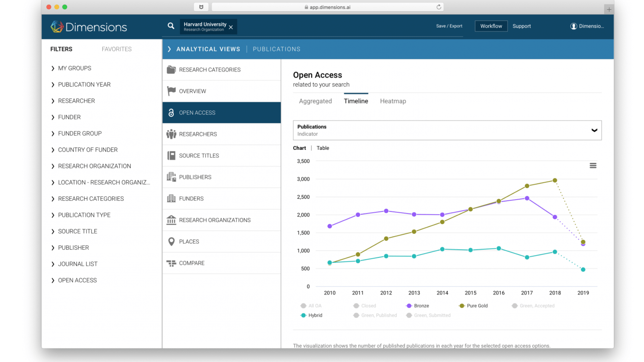Switch to the Aggregated tab
Screen dimensions: 644x362
tap(315, 101)
